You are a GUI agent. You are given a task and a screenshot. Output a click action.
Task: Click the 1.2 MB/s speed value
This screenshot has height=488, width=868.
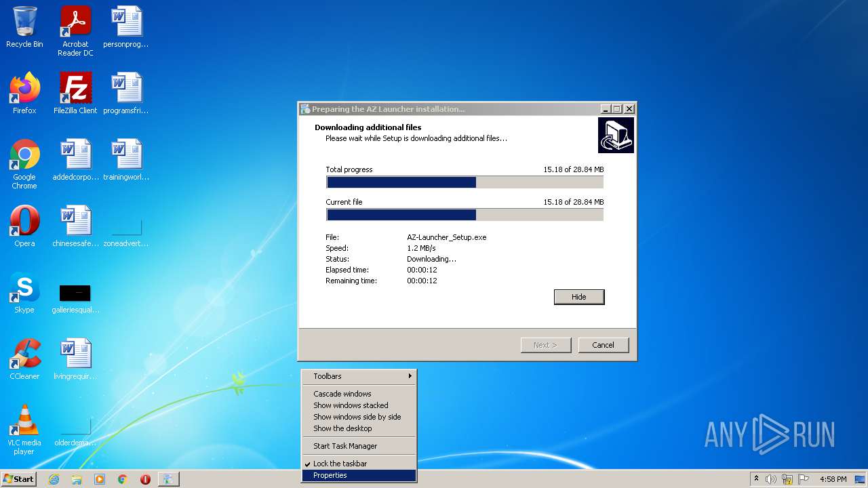[422, 248]
